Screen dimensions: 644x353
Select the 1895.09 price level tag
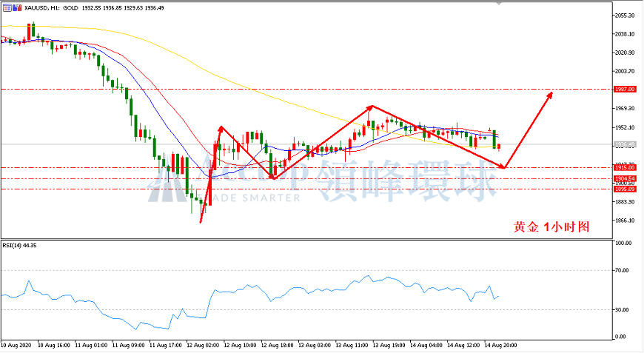pos(624,189)
